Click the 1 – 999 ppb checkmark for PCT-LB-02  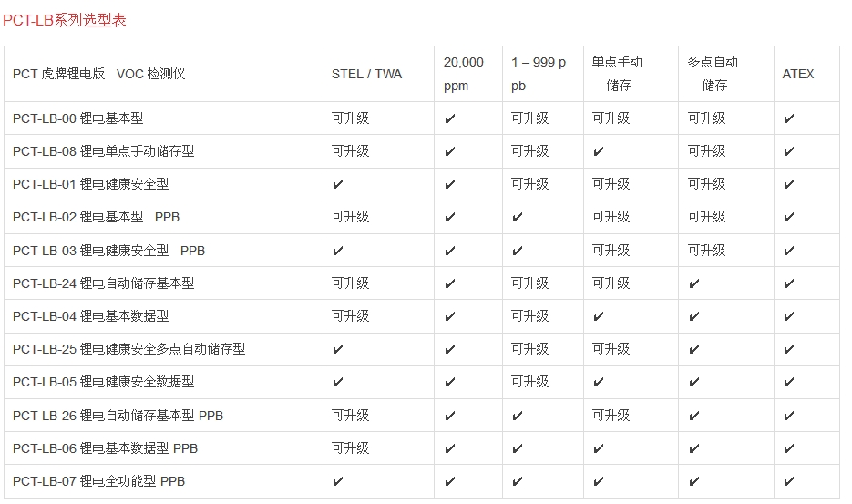(517, 217)
